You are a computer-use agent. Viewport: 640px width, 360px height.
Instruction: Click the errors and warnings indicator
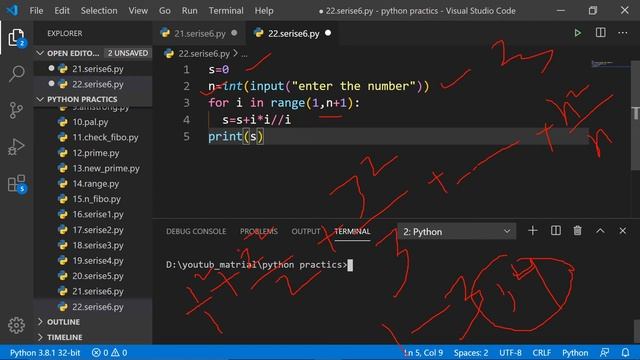click(x=109, y=352)
